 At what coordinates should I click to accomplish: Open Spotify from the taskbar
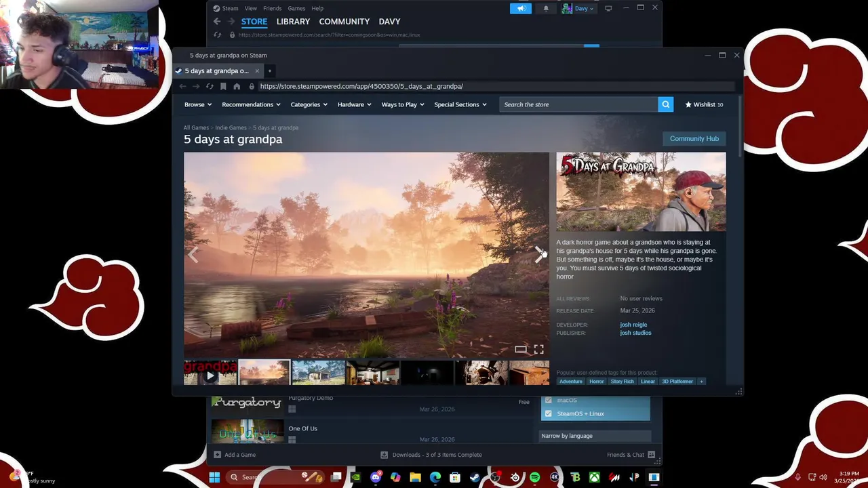[x=534, y=477]
